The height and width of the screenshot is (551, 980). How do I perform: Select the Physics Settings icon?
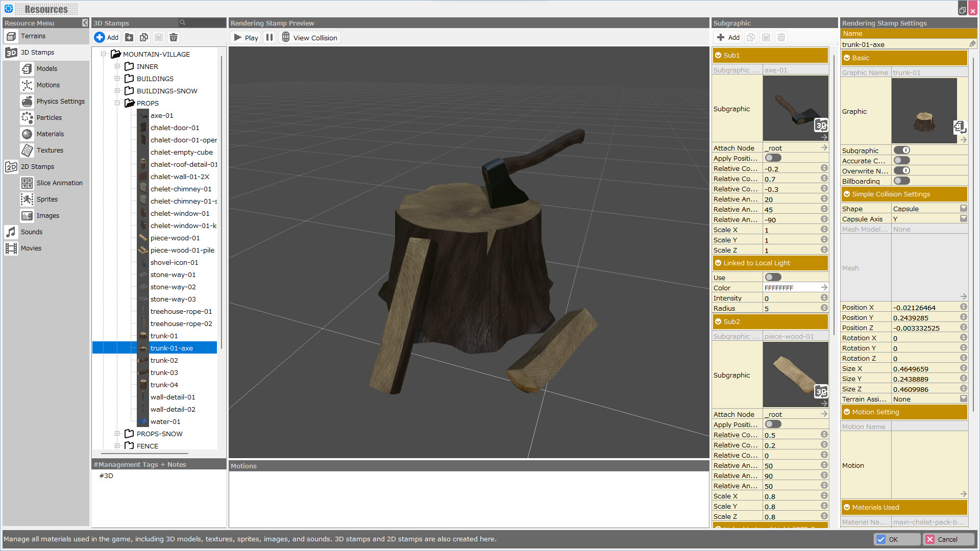tap(27, 101)
